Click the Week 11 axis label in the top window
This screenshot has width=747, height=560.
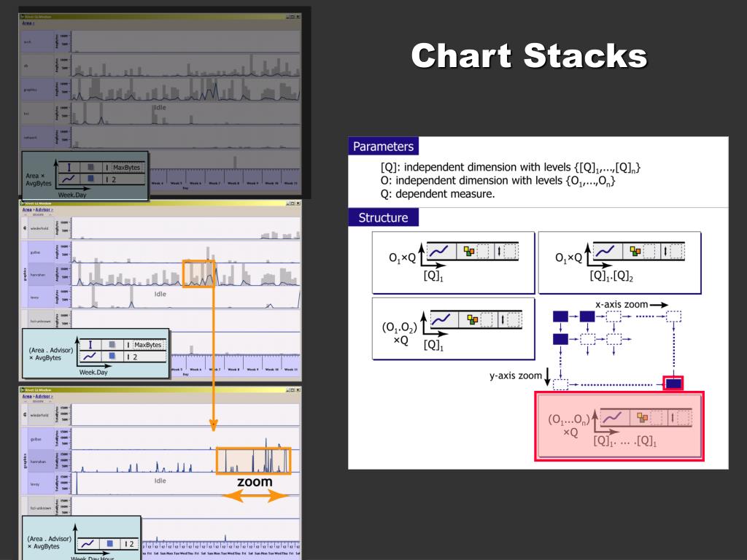tap(290, 183)
